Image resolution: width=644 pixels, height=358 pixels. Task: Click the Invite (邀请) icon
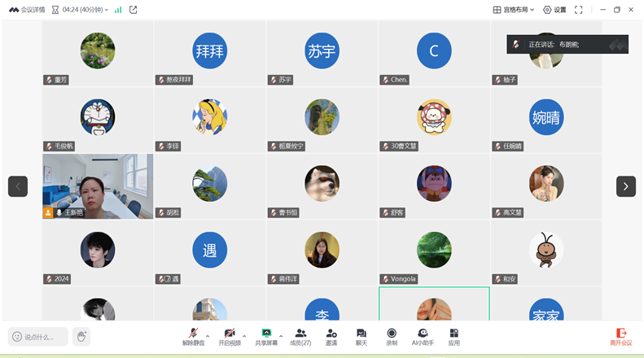331,336
